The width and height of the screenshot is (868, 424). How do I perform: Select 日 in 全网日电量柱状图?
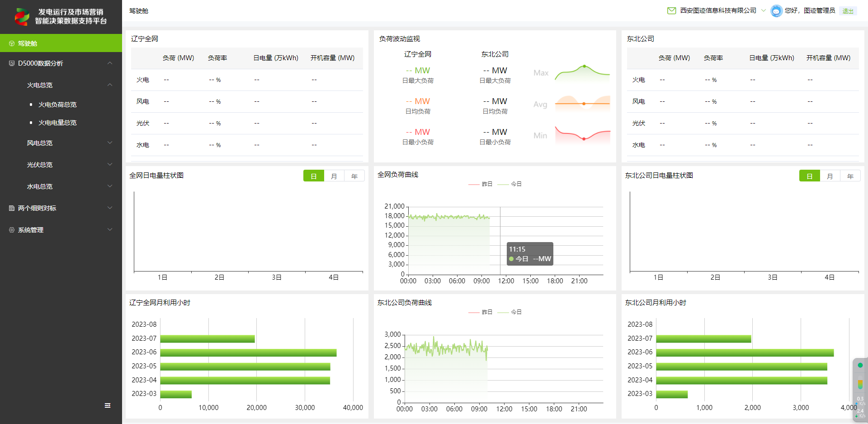314,176
